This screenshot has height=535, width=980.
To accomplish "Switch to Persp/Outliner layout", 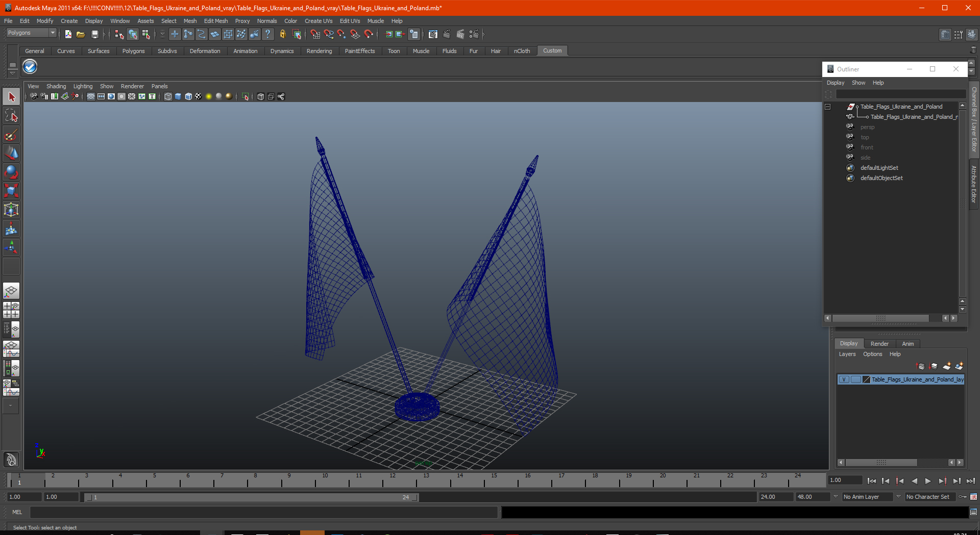I will point(11,329).
